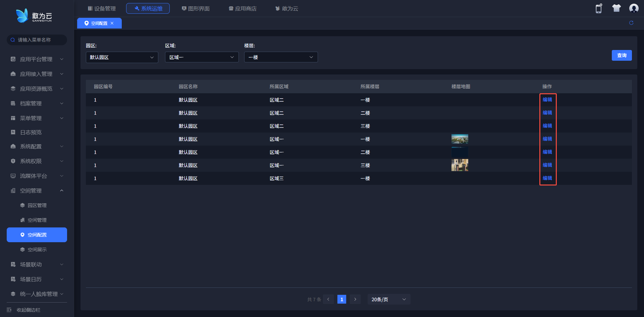
Task: Go to next page arrow in pagination
Action: coord(355,299)
